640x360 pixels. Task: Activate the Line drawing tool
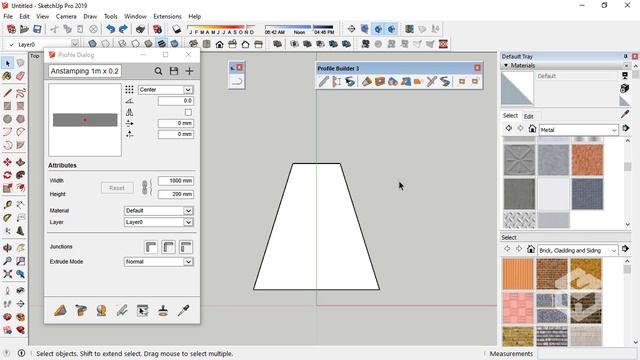7,93
